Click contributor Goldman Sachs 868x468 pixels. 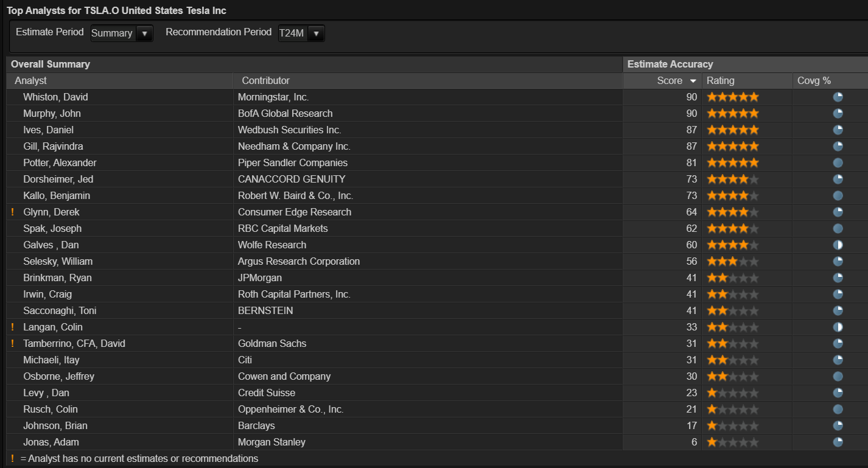click(x=272, y=343)
